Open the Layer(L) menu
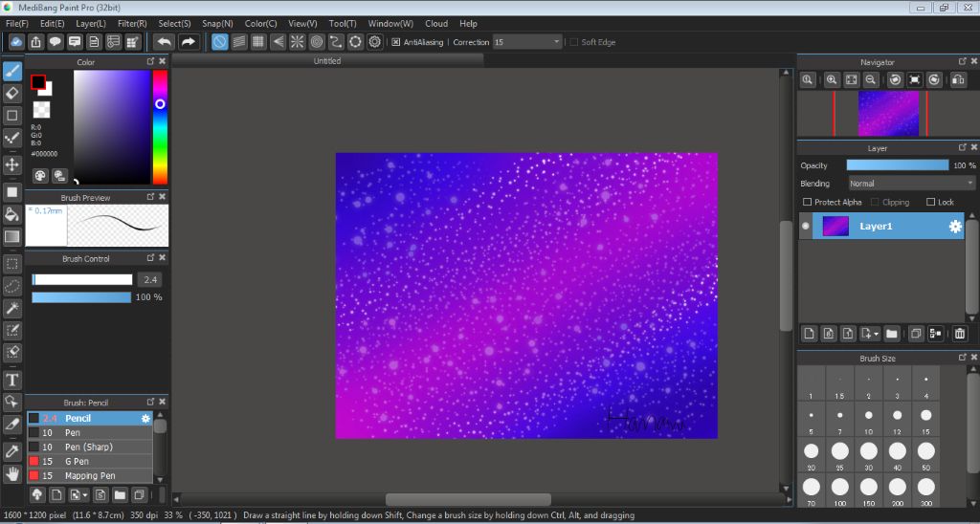The height and width of the screenshot is (524, 980). (x=91, y=23)
